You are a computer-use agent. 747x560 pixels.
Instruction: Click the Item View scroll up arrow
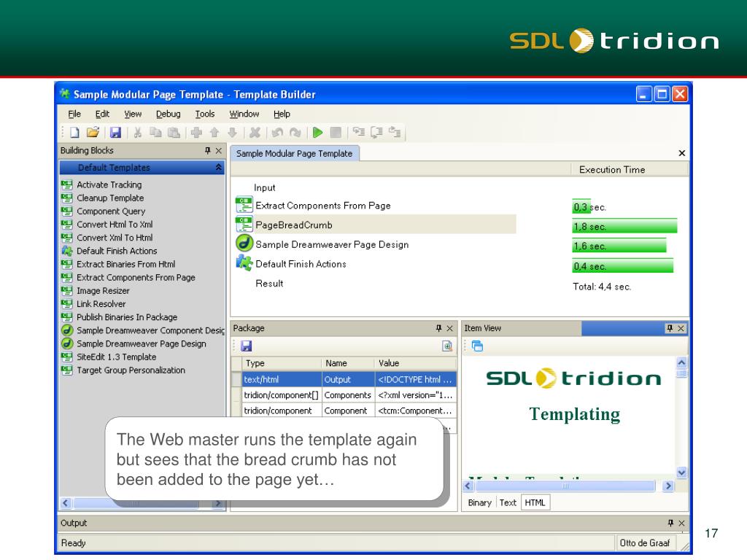coord(682,363)
